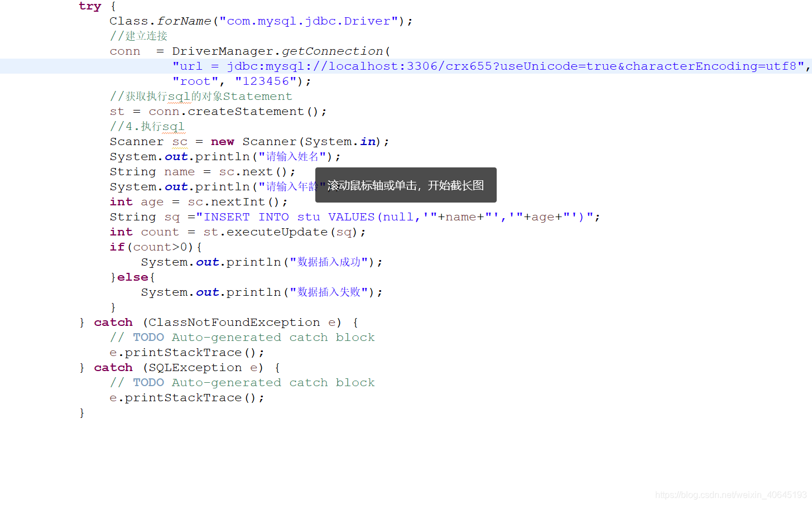The image size is (812, 505).
Task: Click the println "数据插入成功" line
Action: point(262,262)
